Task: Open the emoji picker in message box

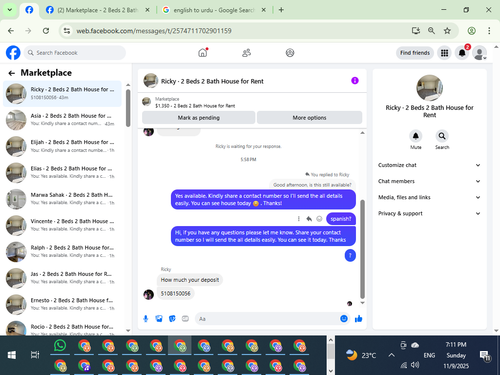Action: pos(344,319)
